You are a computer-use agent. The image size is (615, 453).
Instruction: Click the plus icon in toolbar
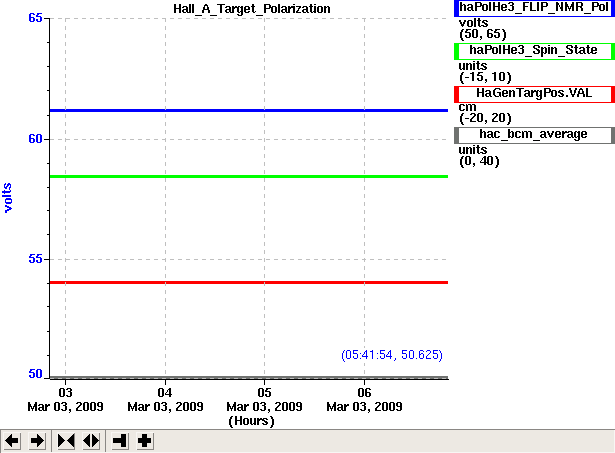tap(145, 441)
